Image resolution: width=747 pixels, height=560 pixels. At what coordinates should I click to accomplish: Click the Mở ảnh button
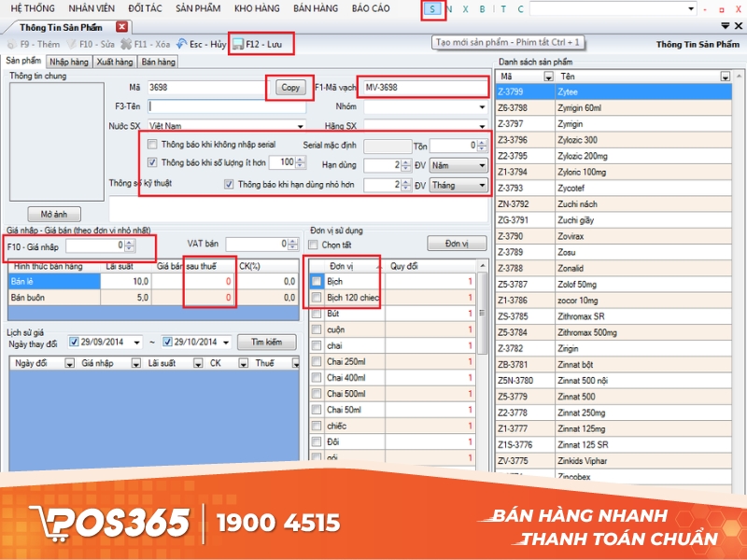point(54,215)
